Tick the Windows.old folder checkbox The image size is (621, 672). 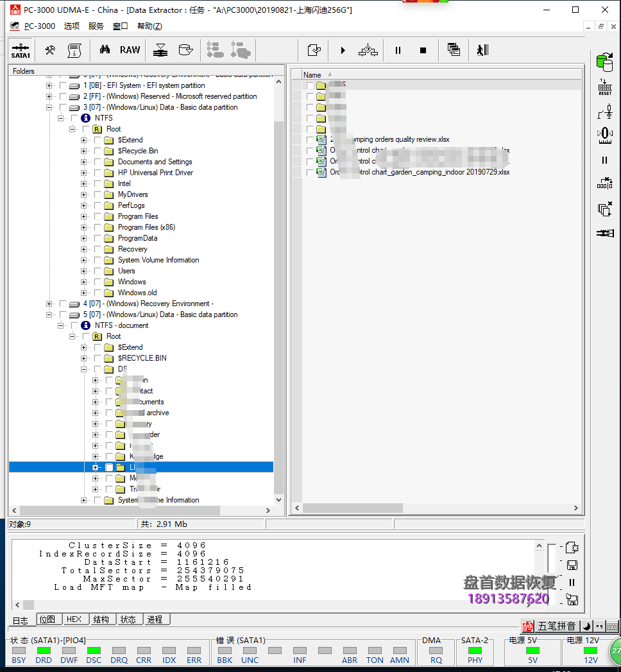98,293
